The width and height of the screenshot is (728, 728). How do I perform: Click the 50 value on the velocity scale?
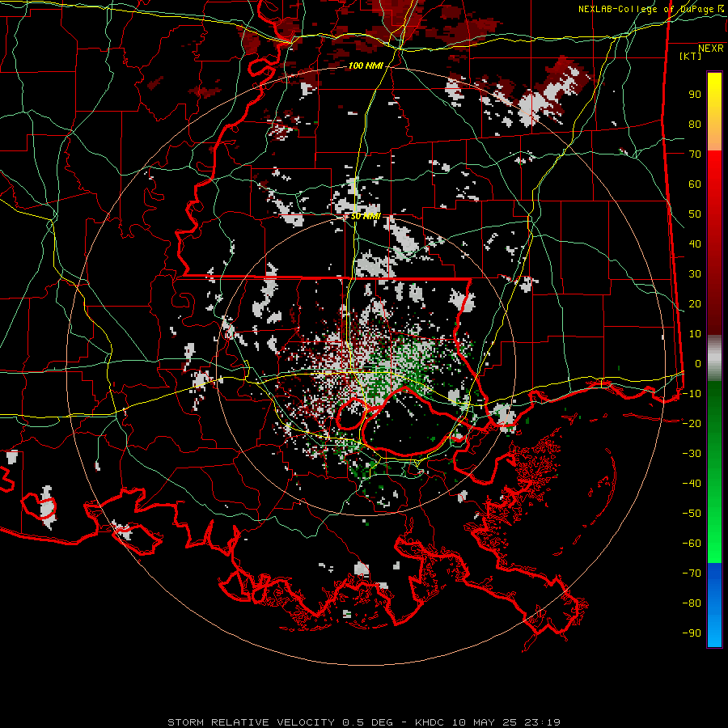coord(695,214)
